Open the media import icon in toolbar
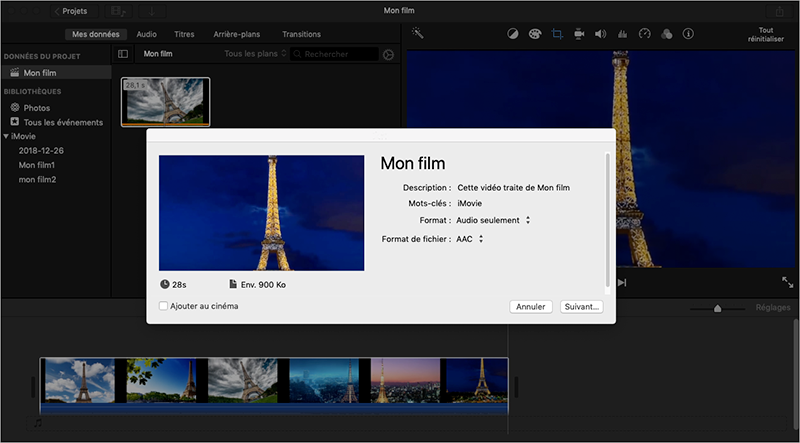Screen dimensions: 800x443 pos(118,11)
